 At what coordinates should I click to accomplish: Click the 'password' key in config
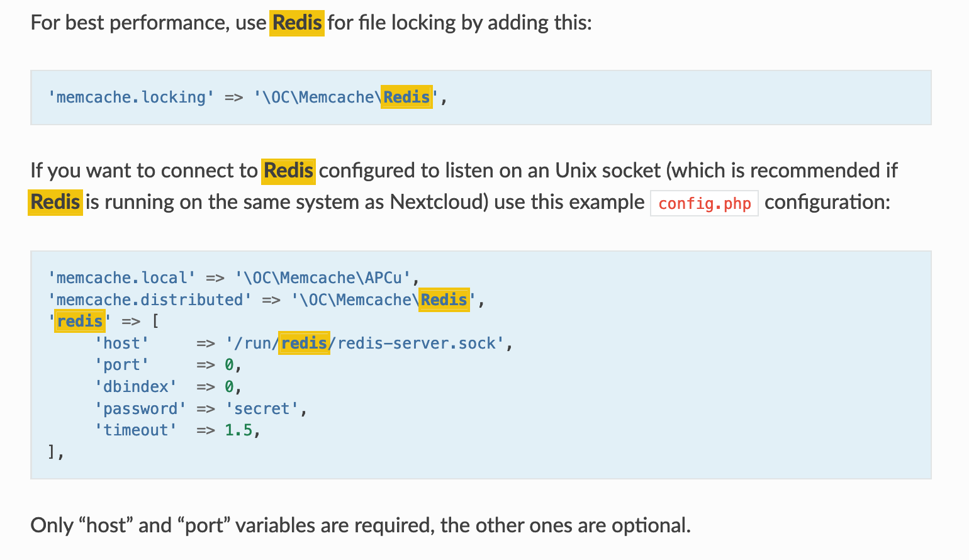pyautogui.click(x=140, y=409)
